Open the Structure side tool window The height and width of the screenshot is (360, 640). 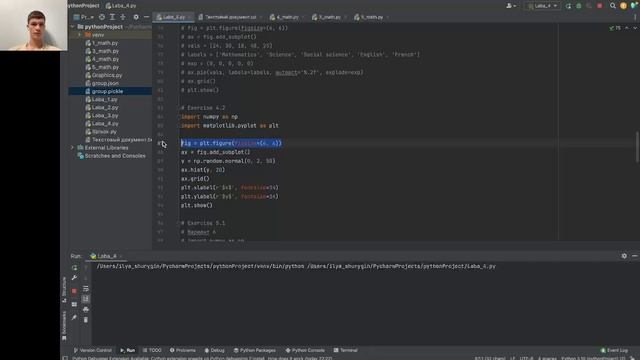(x=64, y=289)
